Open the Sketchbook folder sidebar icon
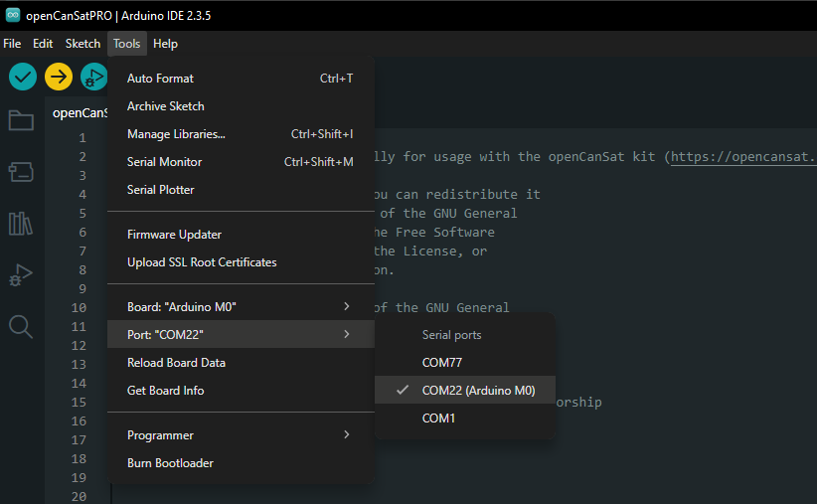817x504 pixels. click(21, 120)
